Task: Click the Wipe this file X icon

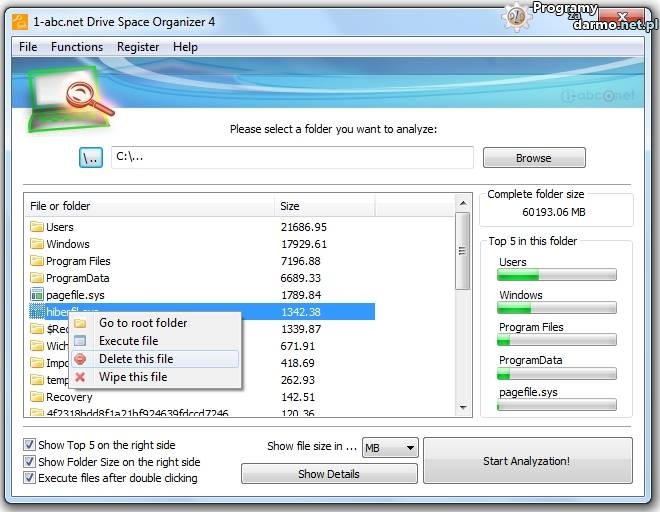Action: 80,377
